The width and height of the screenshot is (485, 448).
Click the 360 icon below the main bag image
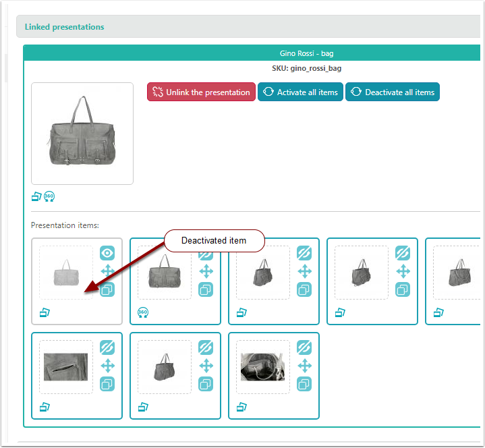point(49,196)
